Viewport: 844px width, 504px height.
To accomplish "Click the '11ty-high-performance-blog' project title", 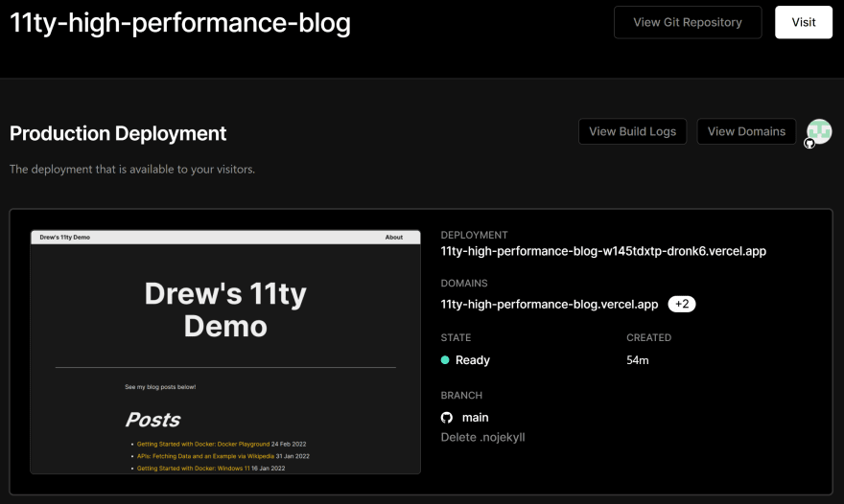I will coord(180,23).
